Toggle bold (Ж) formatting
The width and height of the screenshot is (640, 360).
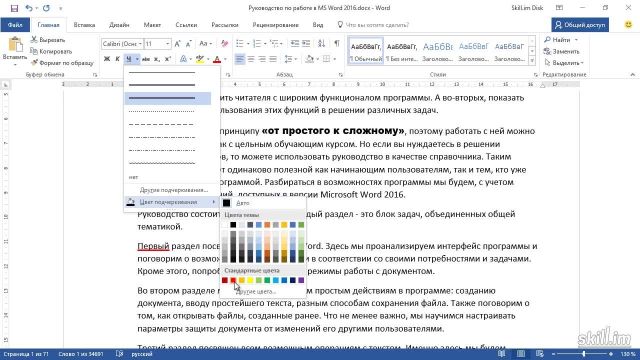107,59
